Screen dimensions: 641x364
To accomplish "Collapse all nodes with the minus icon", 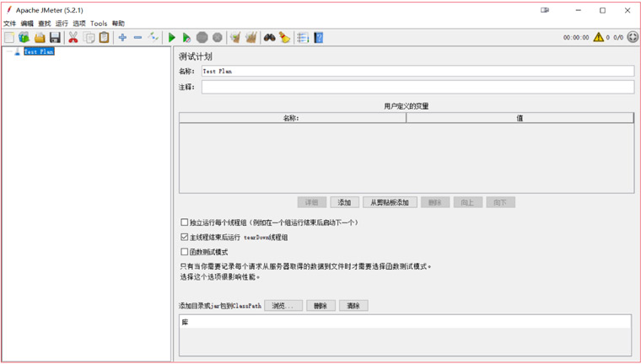I will [137, 38].
